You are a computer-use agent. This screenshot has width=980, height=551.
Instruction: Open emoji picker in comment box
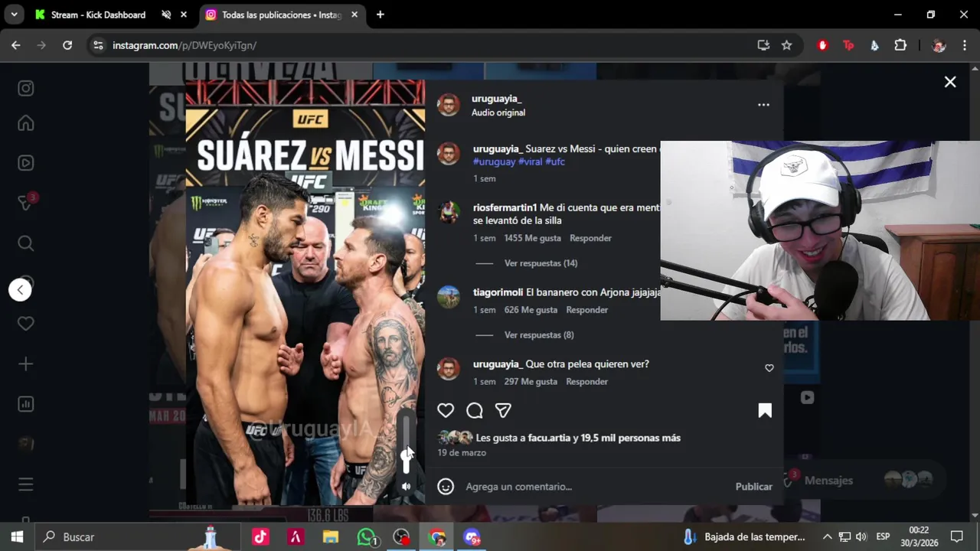coord(446,487)
